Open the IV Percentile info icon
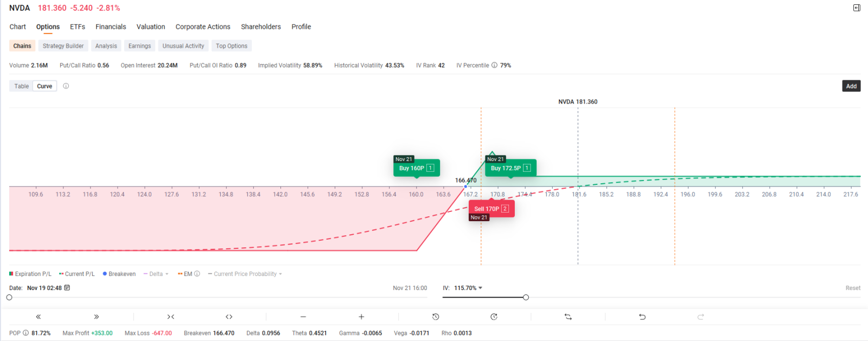Image resolution: width=868 pixels, height=341 pixels. (494, 65)
